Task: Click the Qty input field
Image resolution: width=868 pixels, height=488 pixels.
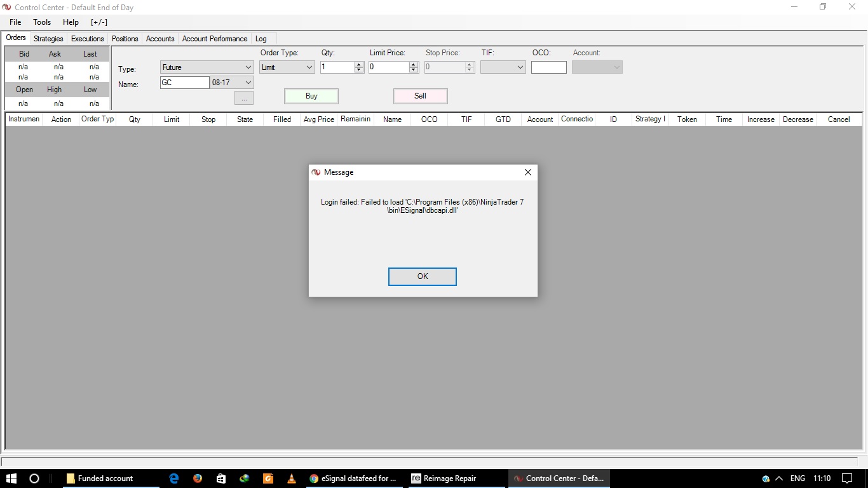Action: coord(337,67)
